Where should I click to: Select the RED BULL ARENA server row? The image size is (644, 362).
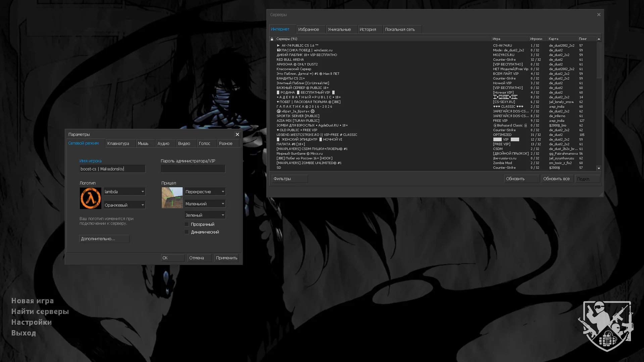coord(290,60)
